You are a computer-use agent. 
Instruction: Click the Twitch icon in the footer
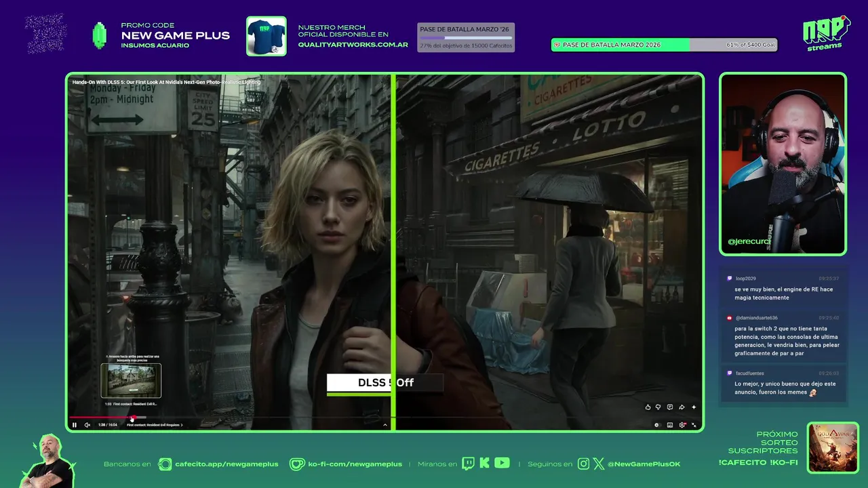pos(468,464)
